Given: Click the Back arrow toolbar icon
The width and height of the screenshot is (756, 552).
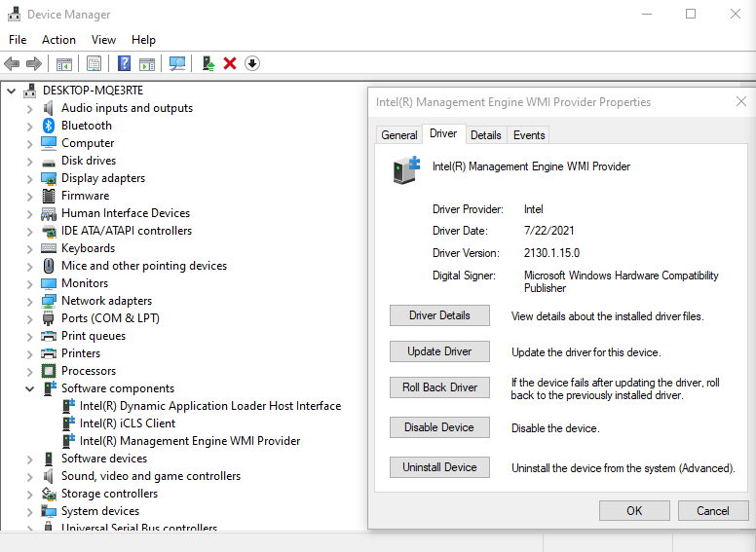Looking at the screenshot, I should pos(12,63).
